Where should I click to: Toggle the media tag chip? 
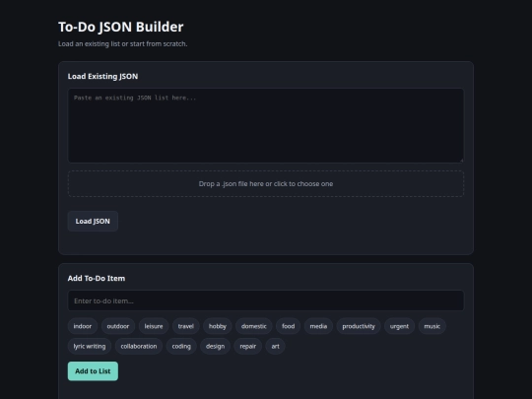point(318,326)
